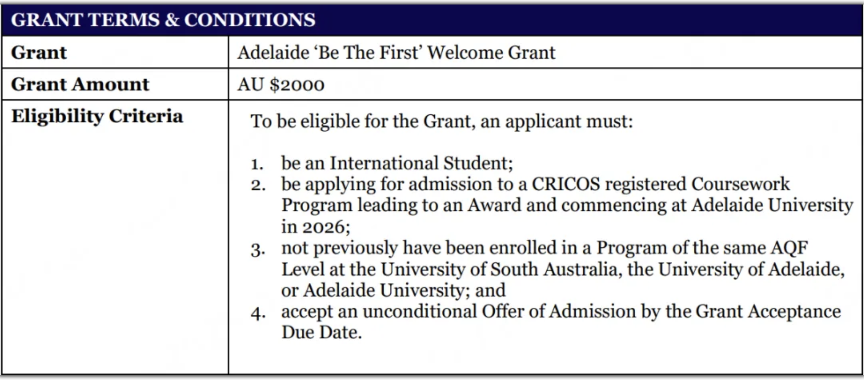This screenshot has height=380, width=868.
Task: Select the 'Grant' row label
Action: (39, 53)
